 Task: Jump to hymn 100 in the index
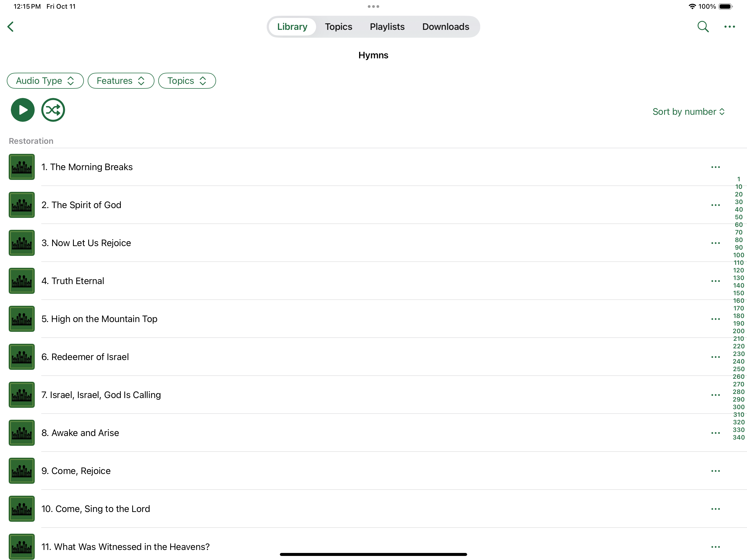pyautogui.click(x=739, y=255)
